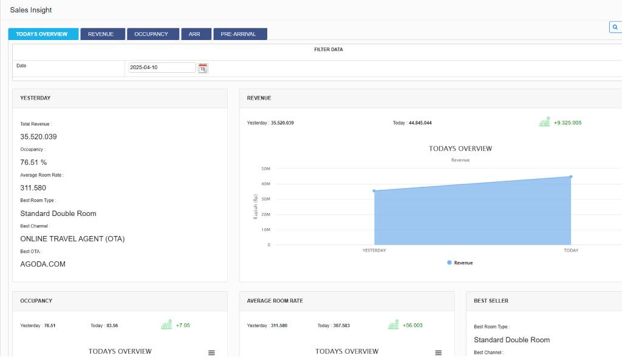Viewport: 622px width, 364px height.
Task: Open the ARR tab
Action: 196,34
